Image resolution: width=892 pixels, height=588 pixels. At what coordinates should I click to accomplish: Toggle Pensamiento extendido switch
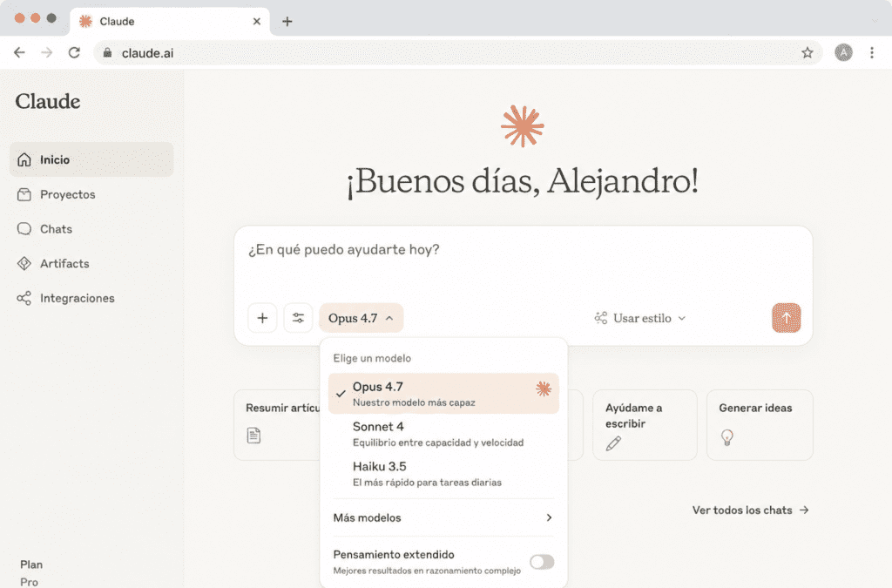542,562
